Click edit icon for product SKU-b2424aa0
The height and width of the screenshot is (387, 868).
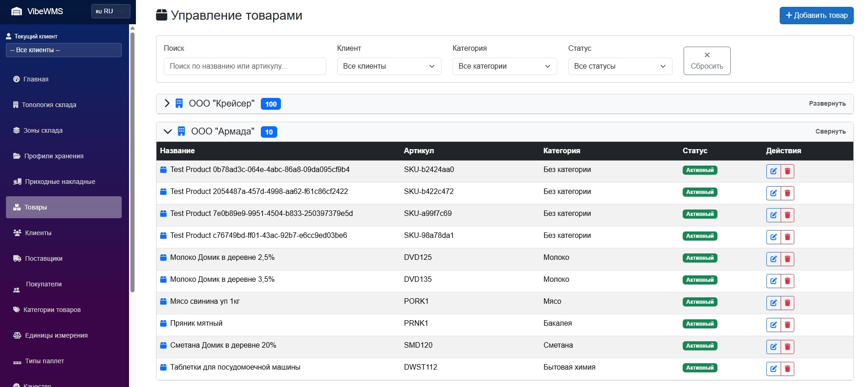[773, 171]
